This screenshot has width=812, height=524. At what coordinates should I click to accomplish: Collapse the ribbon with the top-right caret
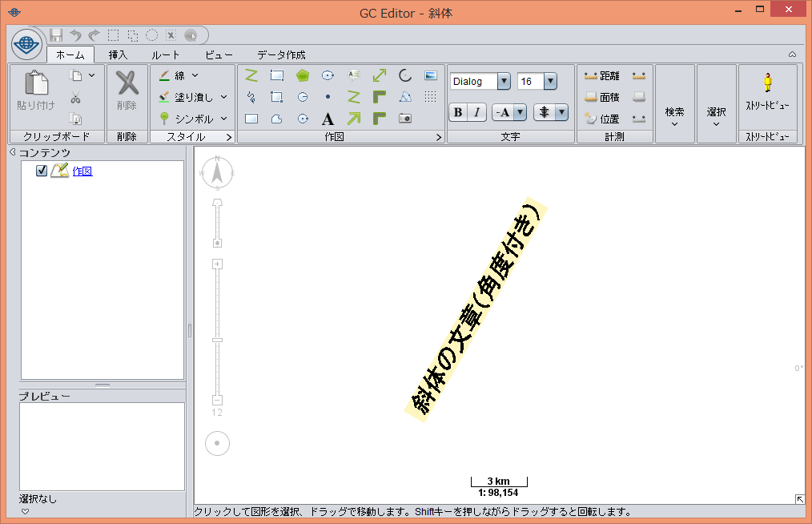(x=792, y=54)
